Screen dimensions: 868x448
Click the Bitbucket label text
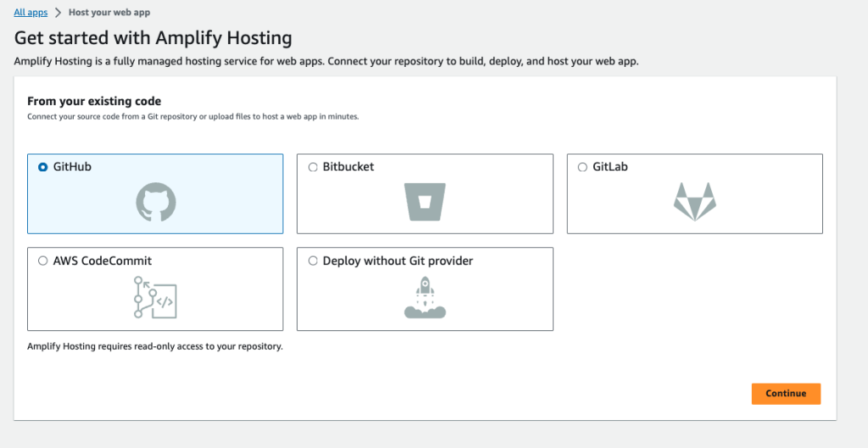tap(348, 167)
